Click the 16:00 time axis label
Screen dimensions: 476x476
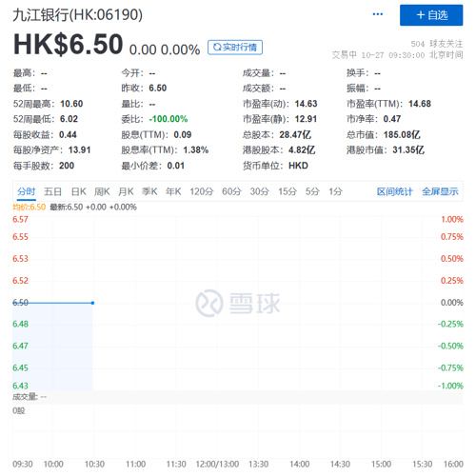pyautogui.click(x=453, y=465)
